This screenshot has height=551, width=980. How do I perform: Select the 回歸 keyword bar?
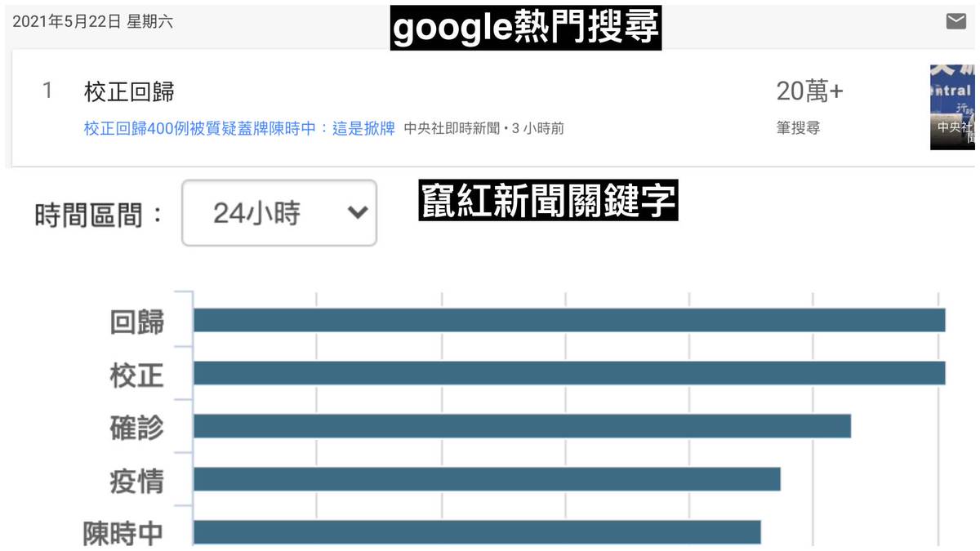568,320
